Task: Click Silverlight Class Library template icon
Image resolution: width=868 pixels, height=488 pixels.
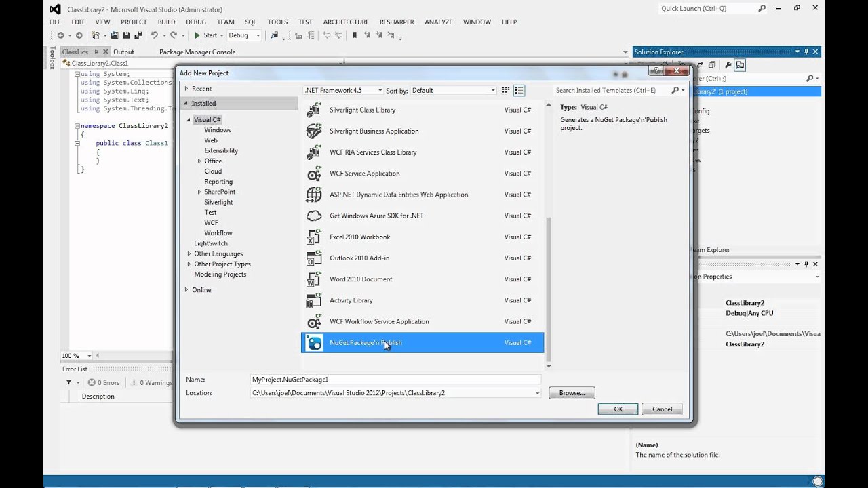Action: 314,110
